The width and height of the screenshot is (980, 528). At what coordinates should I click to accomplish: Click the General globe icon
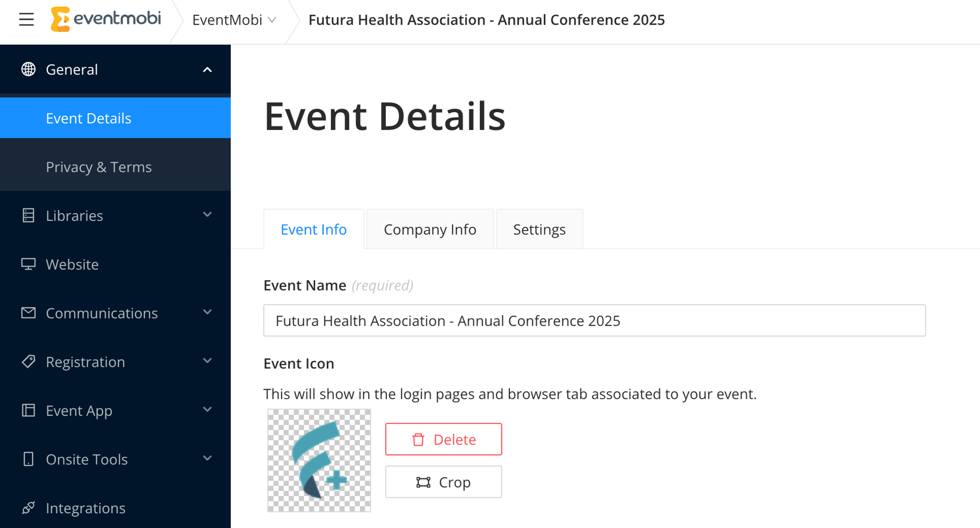coord(28,69)
